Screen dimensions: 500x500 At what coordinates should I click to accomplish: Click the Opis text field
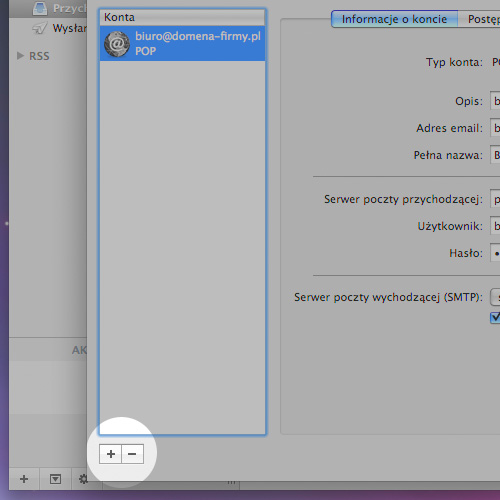[x=495, y=100]
